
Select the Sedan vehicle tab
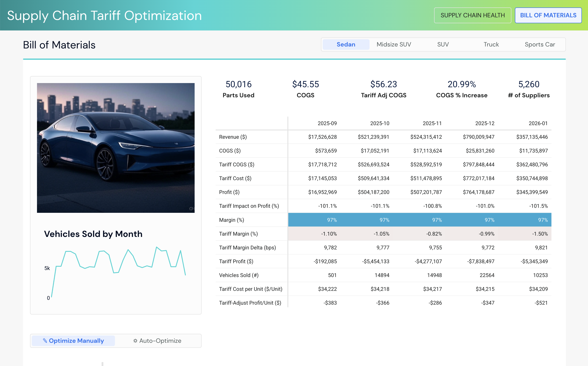346,44
